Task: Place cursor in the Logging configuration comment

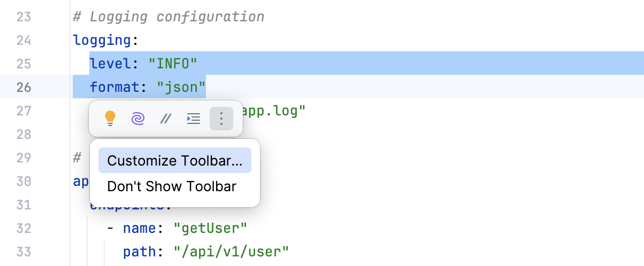Action: click(177, 17)
